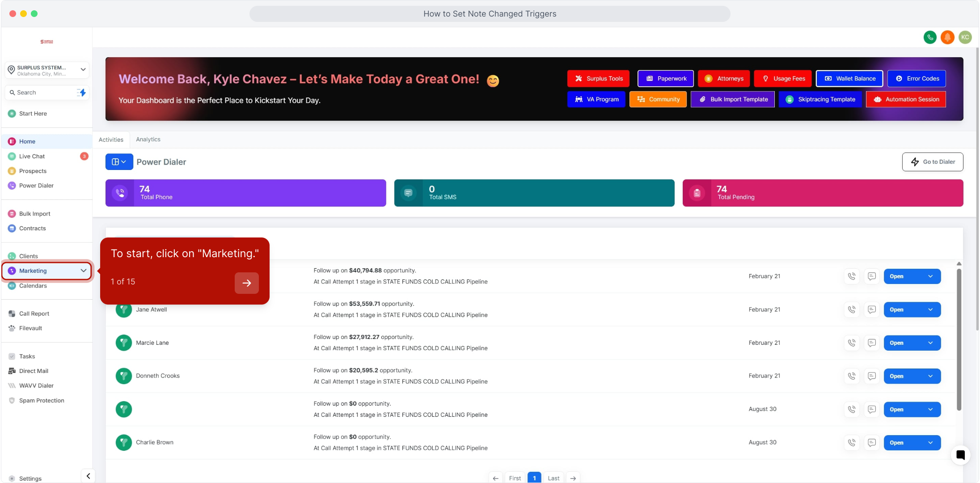980x483 pixels.
Task: Go to next pagination page arrow
Action: 573,478
